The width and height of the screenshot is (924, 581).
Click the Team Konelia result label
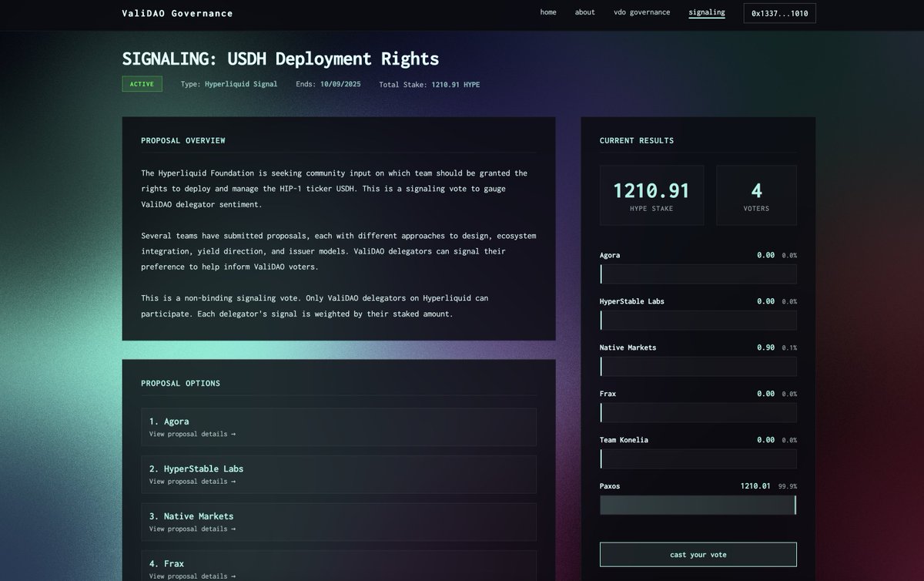(624, 440)
